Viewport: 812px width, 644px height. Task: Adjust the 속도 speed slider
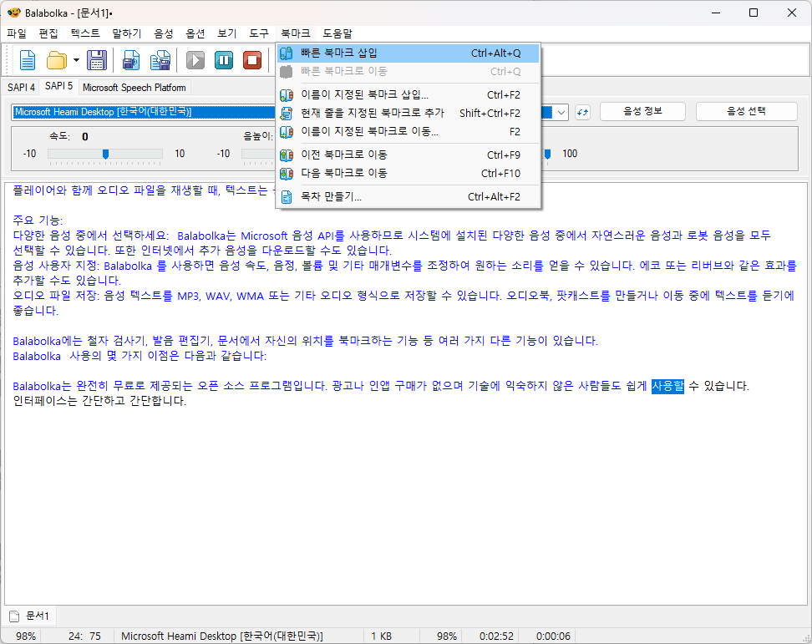[105, 154]
